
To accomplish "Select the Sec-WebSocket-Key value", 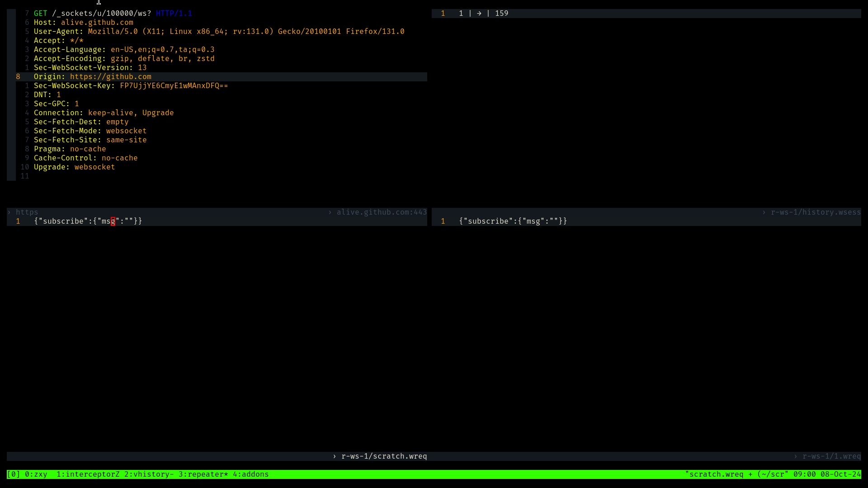I will [x=174, y=85].
